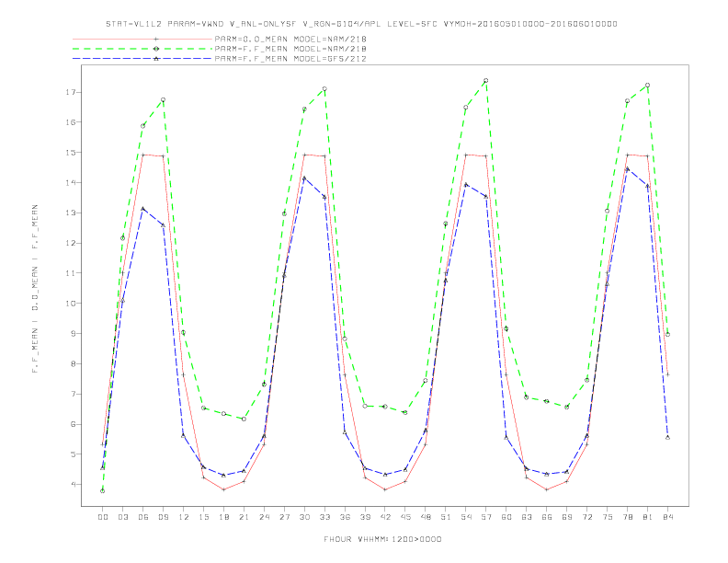Click green circle data point at hour 21
The height and width of the screenshot is (563, 728).
pos(244,419)
